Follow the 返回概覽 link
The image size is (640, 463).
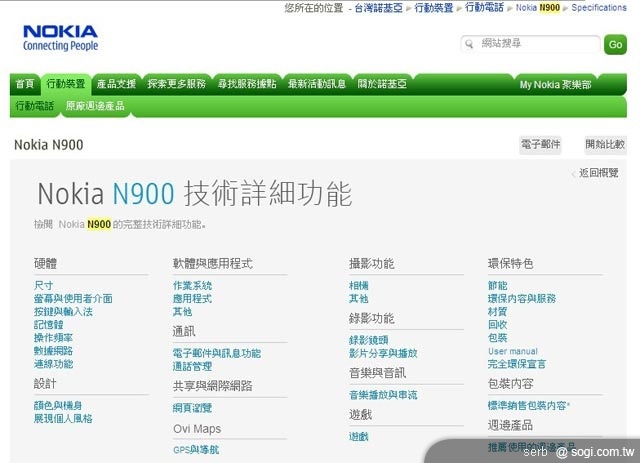(598, 173)
